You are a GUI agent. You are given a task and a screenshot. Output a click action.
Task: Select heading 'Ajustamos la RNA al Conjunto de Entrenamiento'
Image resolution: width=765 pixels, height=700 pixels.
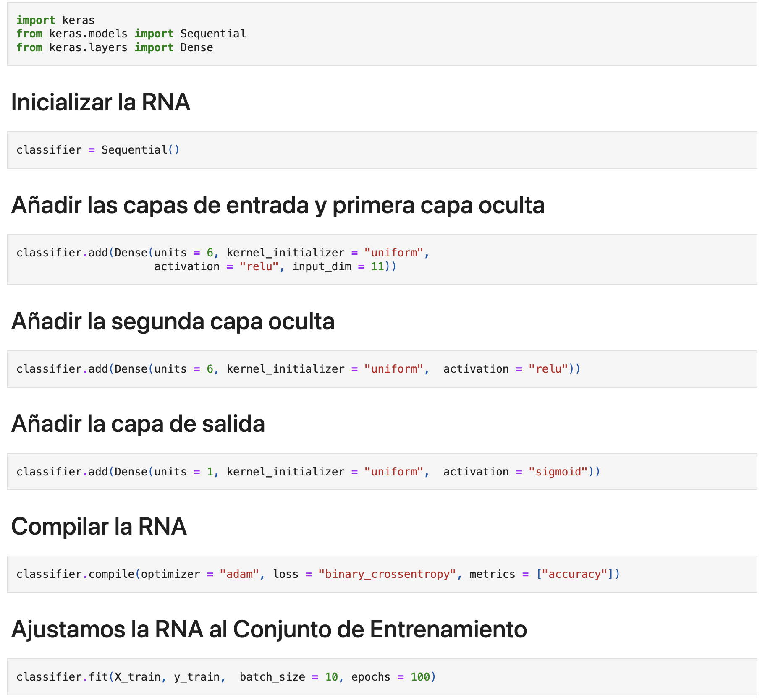pos(269,629)
